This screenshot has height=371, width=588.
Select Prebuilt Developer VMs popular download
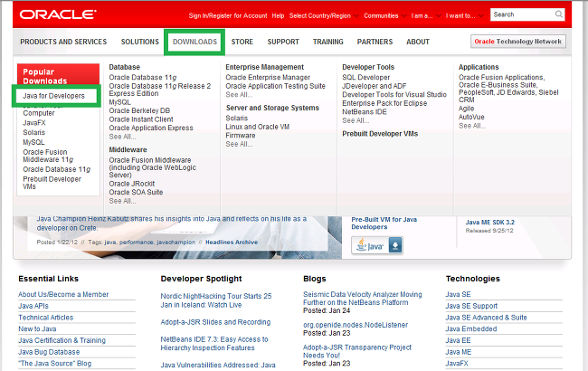coord(52,183)
